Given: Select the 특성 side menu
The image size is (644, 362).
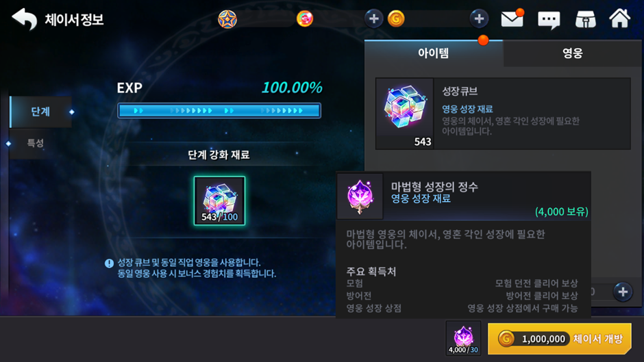Looking at the screenshot, I should pyautogui.click(x=36, y=143).
